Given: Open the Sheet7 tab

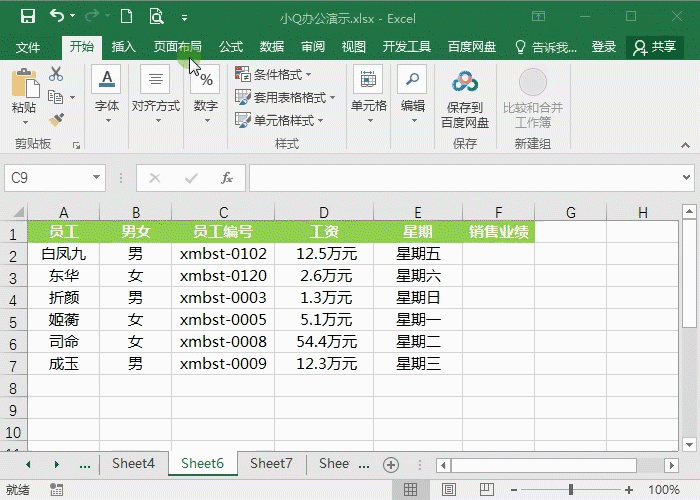Looking at the screenshot, I should tap(271, 463).
